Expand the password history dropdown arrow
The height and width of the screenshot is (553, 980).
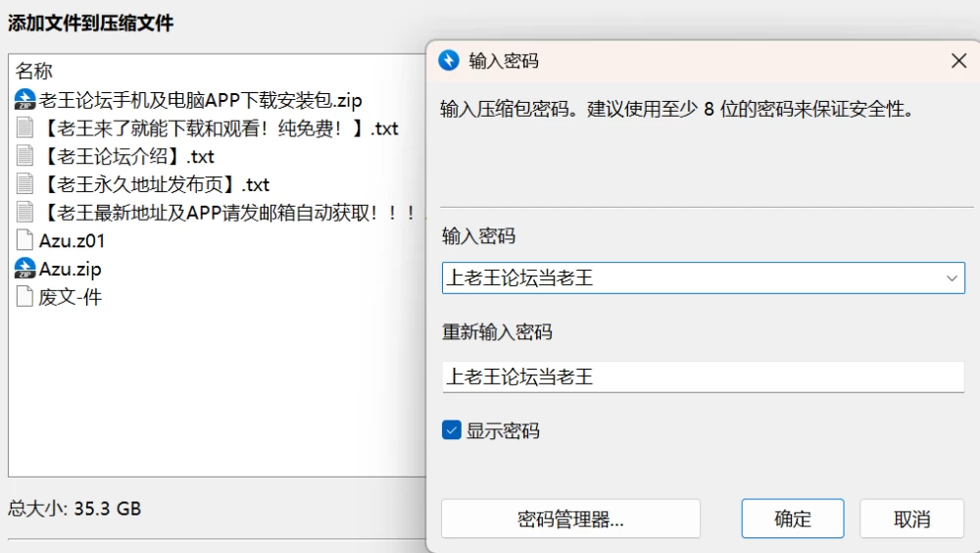point(952,278)
